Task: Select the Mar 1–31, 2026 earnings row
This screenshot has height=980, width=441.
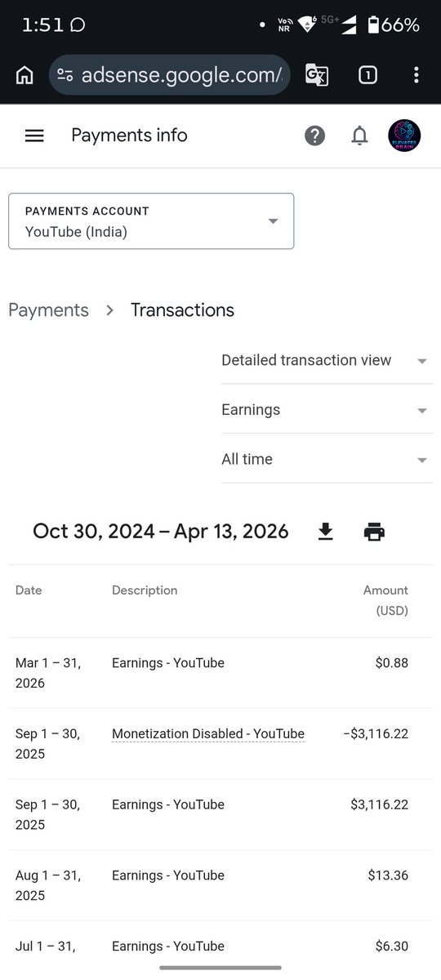Action: 220,673
